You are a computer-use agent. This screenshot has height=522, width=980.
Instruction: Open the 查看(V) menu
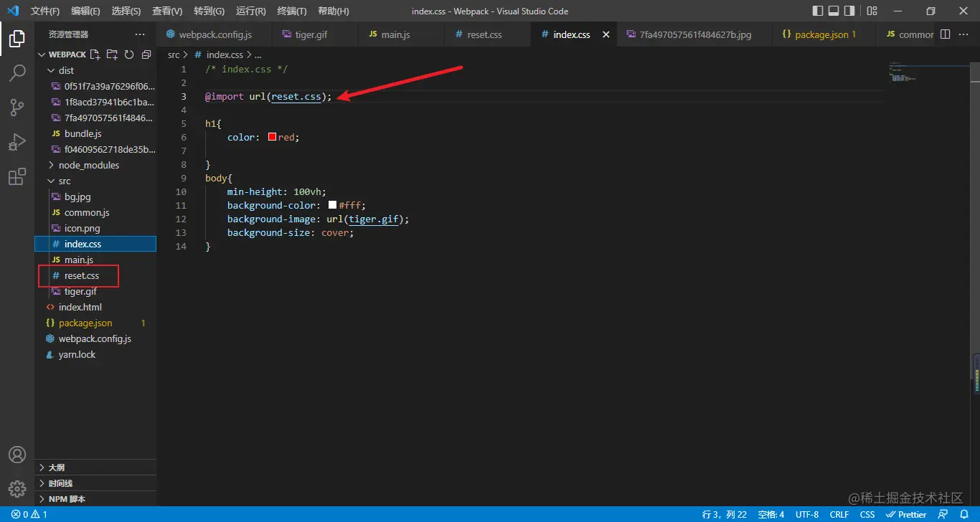pos(167,11)
